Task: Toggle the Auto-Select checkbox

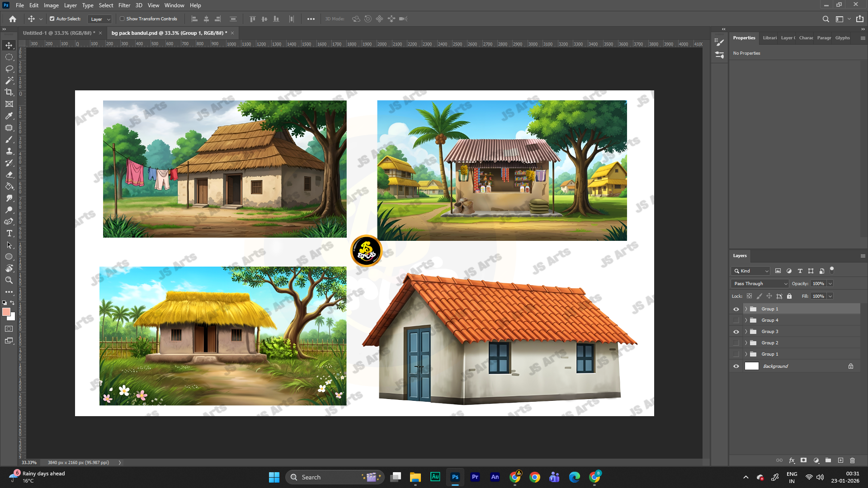Action: (x=52, y=19)
